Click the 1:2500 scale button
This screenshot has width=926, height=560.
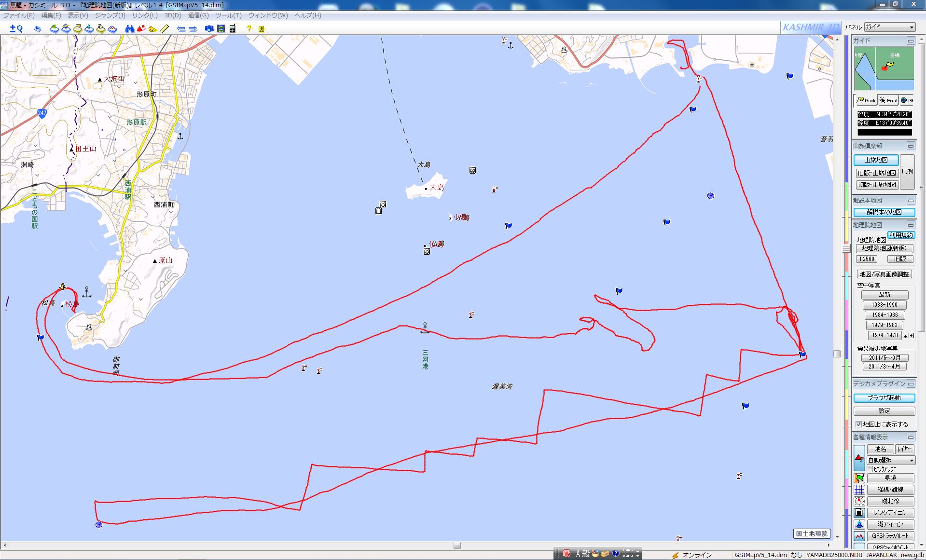867,259
